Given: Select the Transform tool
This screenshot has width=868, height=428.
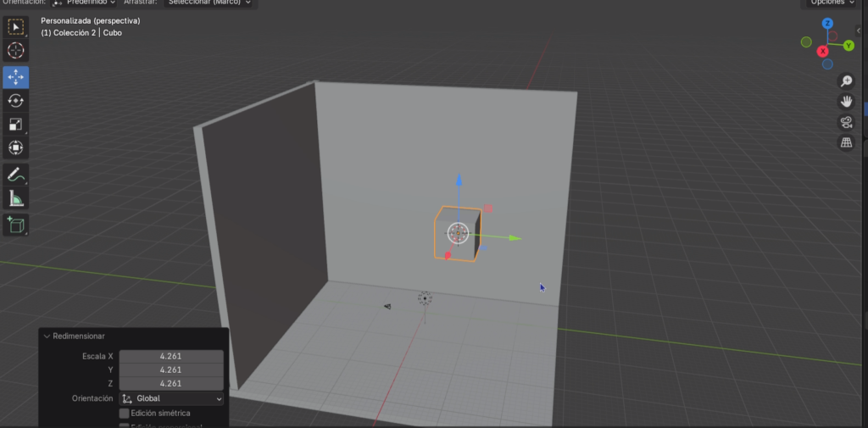Looking at the screenshot, I should pyautogui.click(x=15, y=147).
